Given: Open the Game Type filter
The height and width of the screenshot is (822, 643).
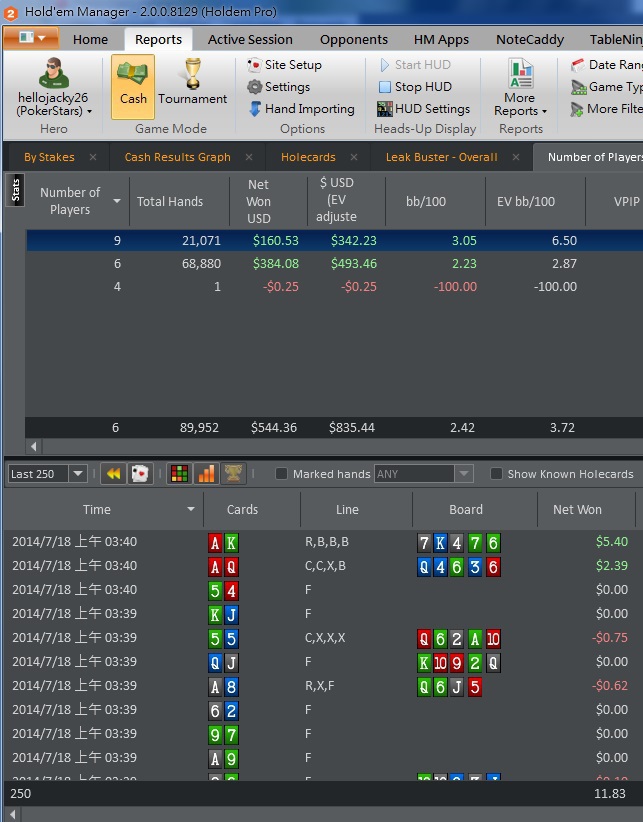Looking at the screenshot, I should pyautogui.click(x=607, y=87).
